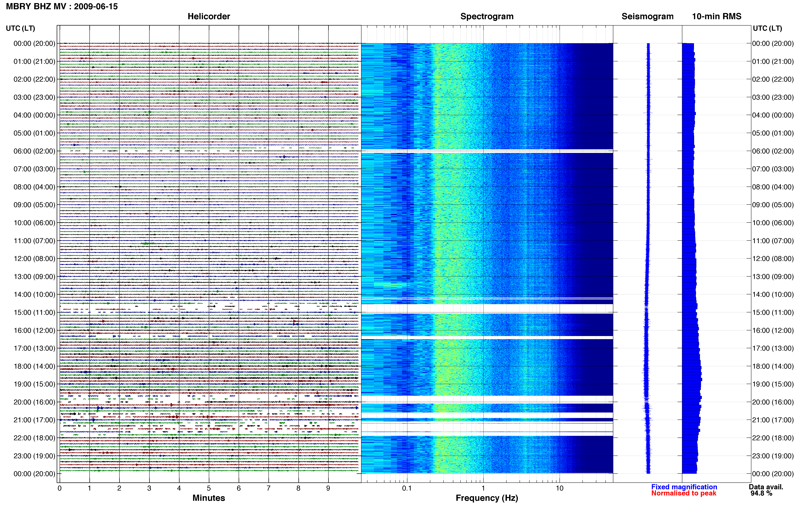Image resolution: width=812 pixels, height=508 pixels.
Task: Click the 1 Hz frequency tick label
Action: pos(483,488)
